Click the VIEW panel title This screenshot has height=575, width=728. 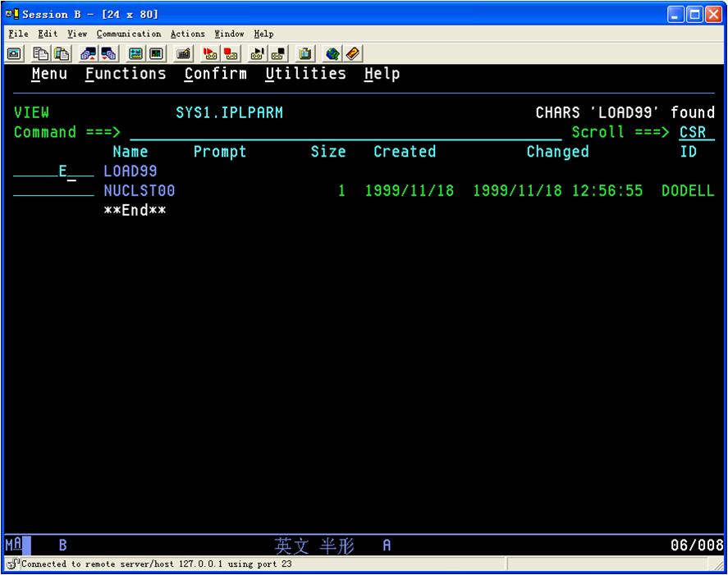coord(31,112)
